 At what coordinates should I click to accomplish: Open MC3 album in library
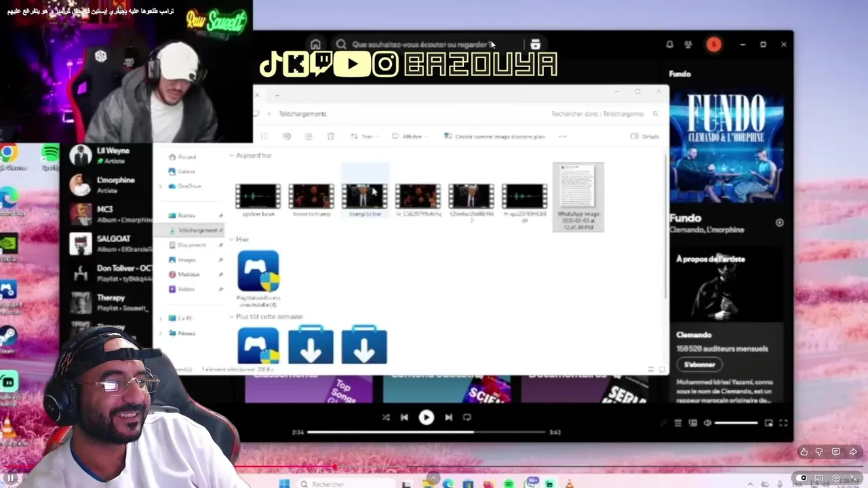point(110,214)
